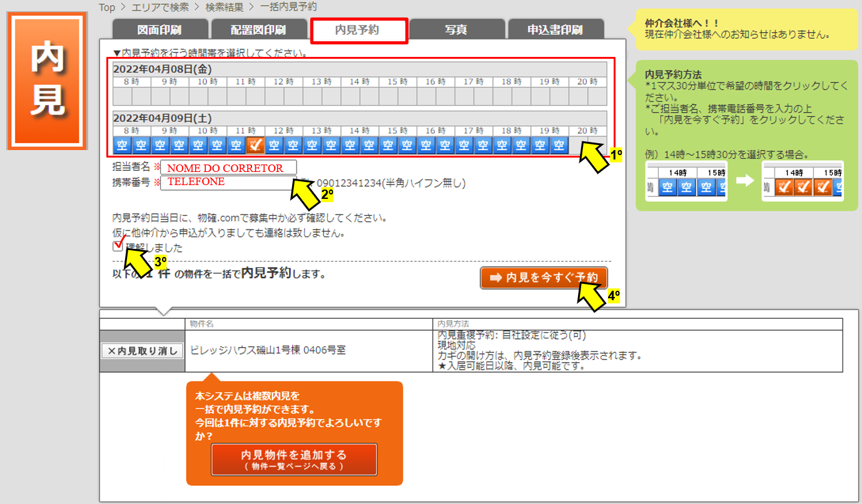Viewport: 862px width, 504px height.
Task: Pick the first 18時 vacant slot on April 9
Action: (502, 145)
